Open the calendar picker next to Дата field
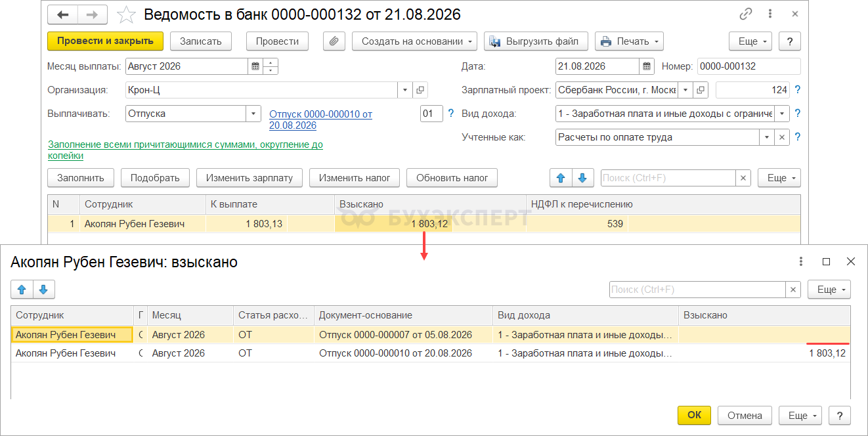 point(647,66)
